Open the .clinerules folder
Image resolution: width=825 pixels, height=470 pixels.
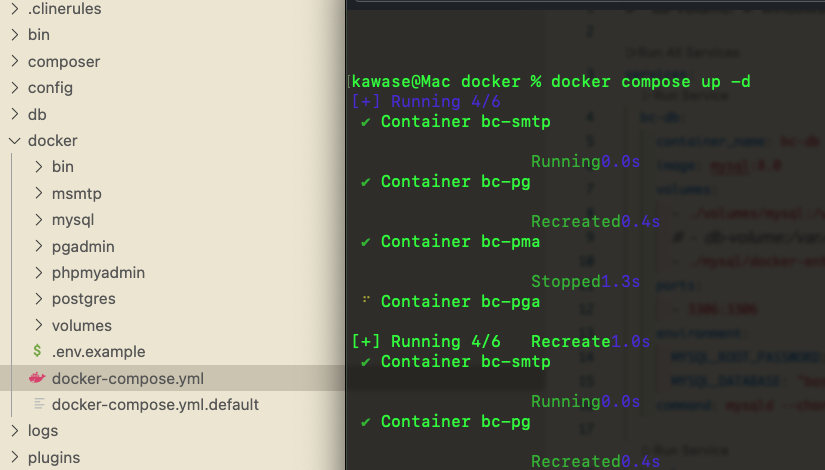64,9
